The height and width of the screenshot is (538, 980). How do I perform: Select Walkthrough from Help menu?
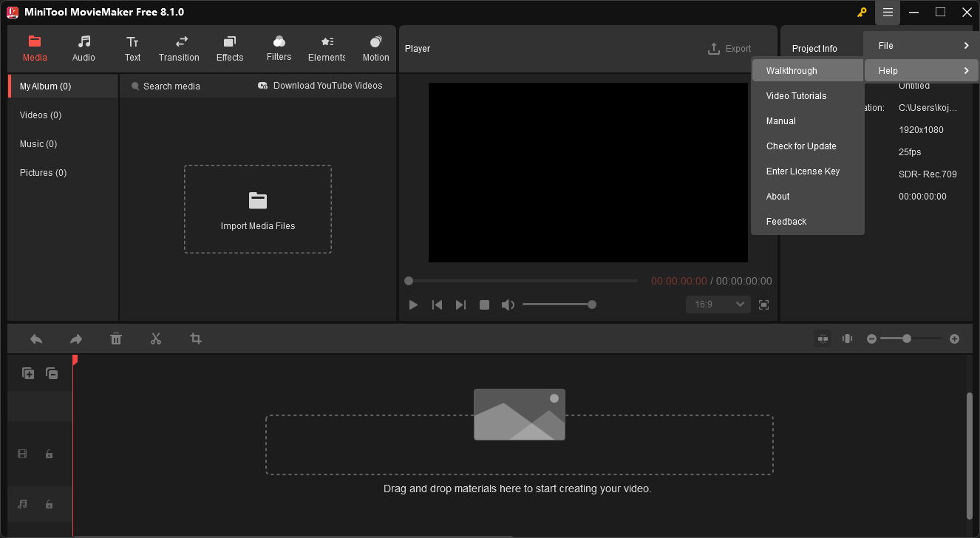click(x=808, y=71)
